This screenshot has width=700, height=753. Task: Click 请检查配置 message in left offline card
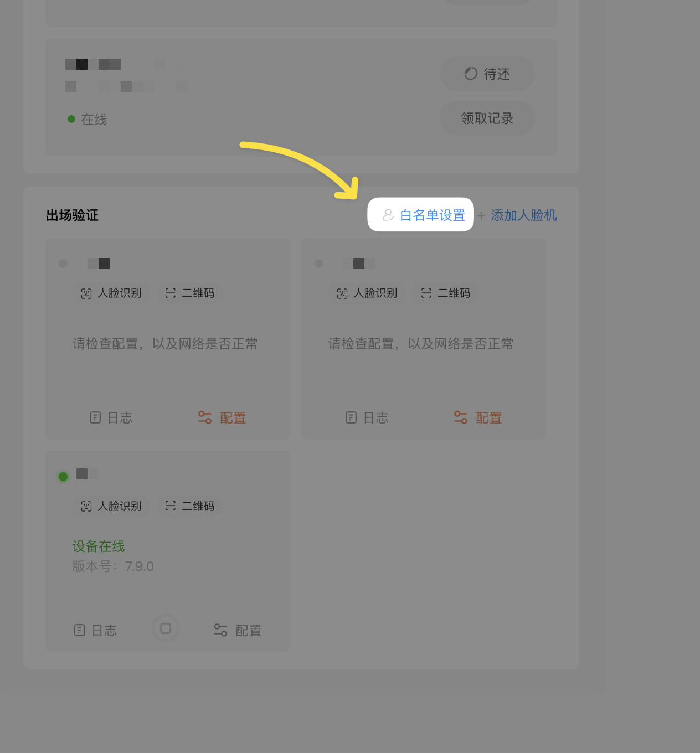pyautogui.click(x=165, y=344)
